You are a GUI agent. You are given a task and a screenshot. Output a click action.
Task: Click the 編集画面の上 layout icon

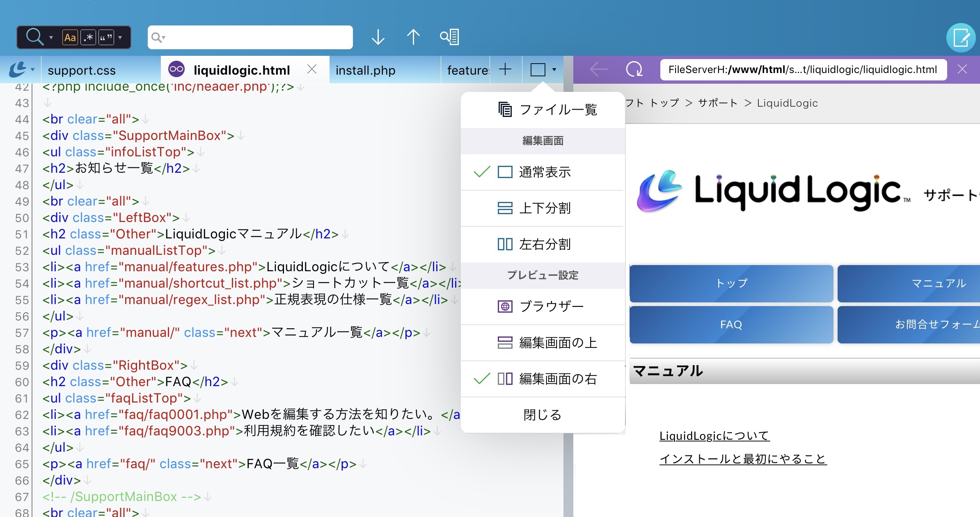point(505,343)
